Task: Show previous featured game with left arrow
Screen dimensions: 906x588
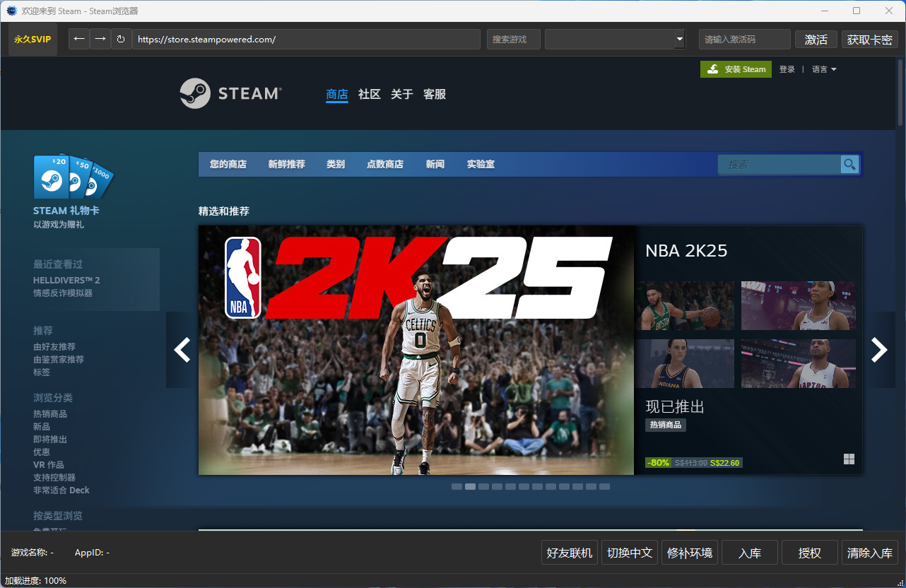Action: pyautogui.click(x=182, y=350)
